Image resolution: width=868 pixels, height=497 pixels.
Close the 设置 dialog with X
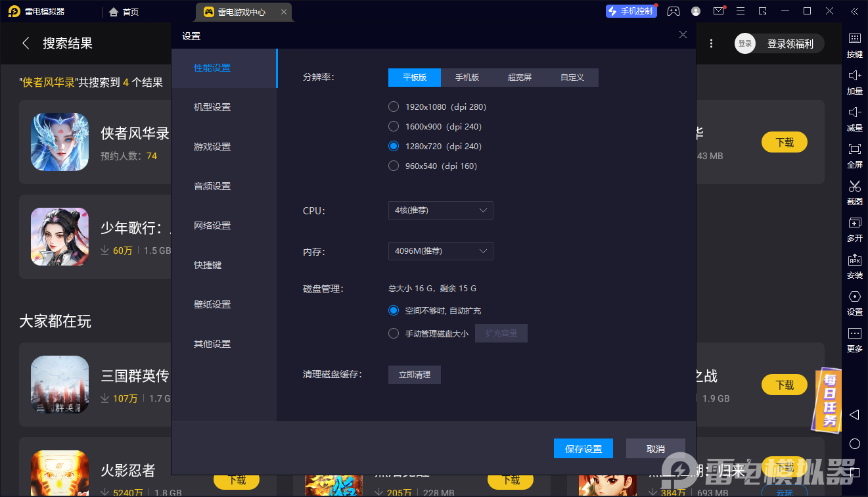point(683,35)
